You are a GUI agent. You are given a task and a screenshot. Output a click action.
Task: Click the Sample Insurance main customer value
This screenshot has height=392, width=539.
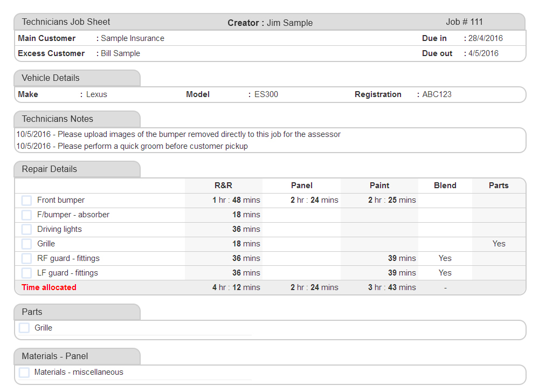[x=133, y=38]
